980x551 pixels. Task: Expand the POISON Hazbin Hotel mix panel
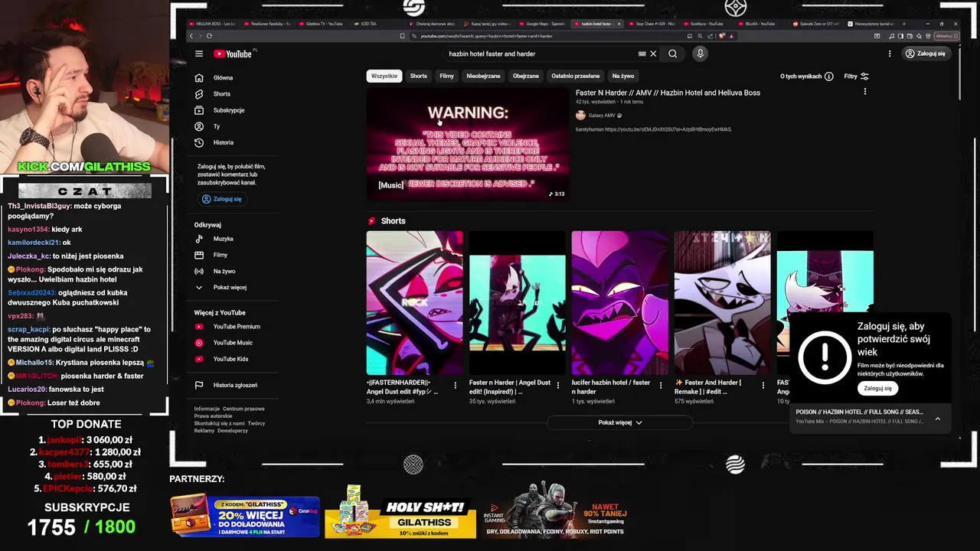(938, 419)
